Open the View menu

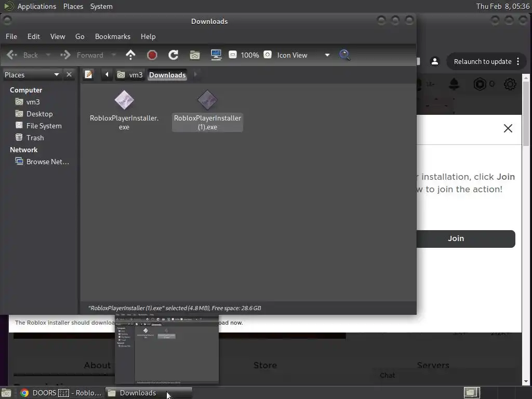click(58, 36)
